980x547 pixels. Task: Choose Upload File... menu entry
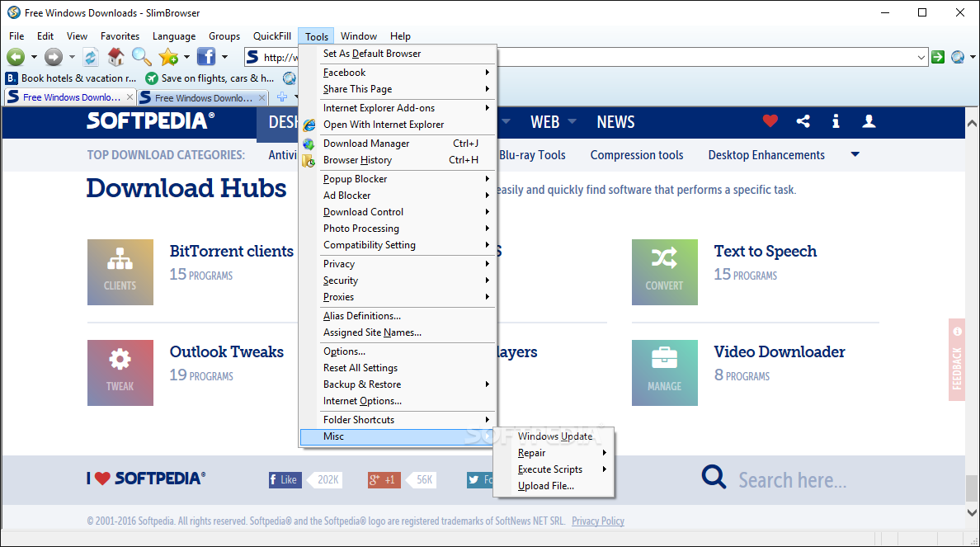pyautogui.click(x=554, y=486)
